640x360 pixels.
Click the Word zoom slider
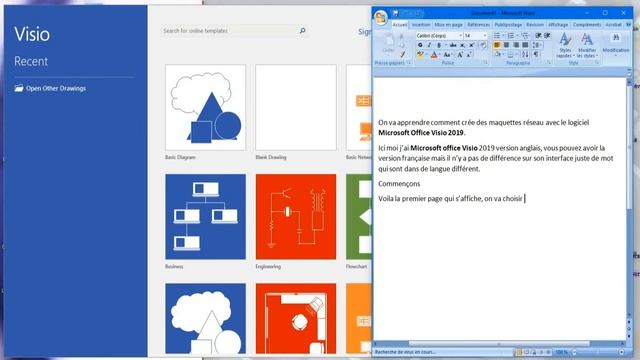click(x=597, y=352)
